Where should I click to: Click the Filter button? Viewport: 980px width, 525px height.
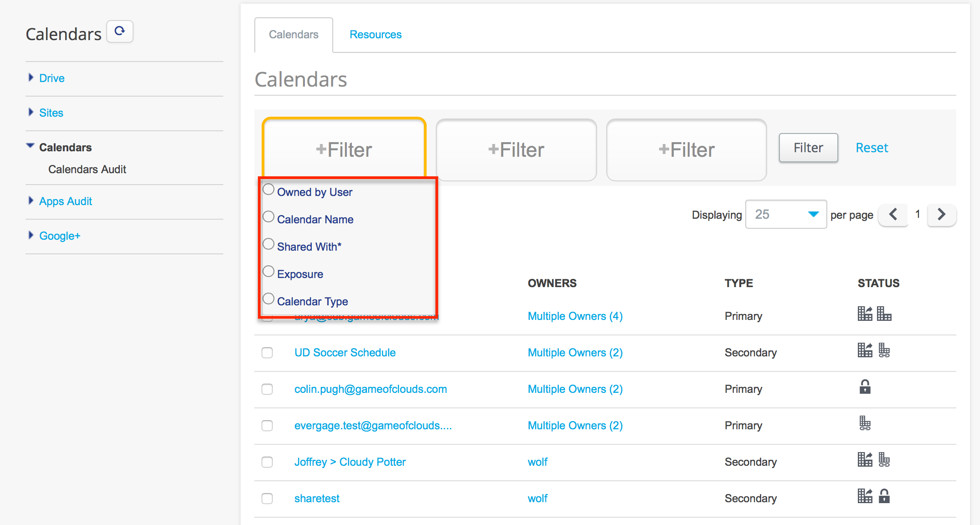point(808,148)
